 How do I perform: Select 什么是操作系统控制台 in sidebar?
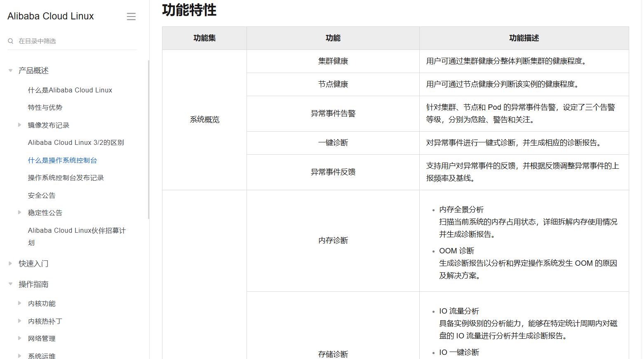pyautogui.click(x=63, y=160)
